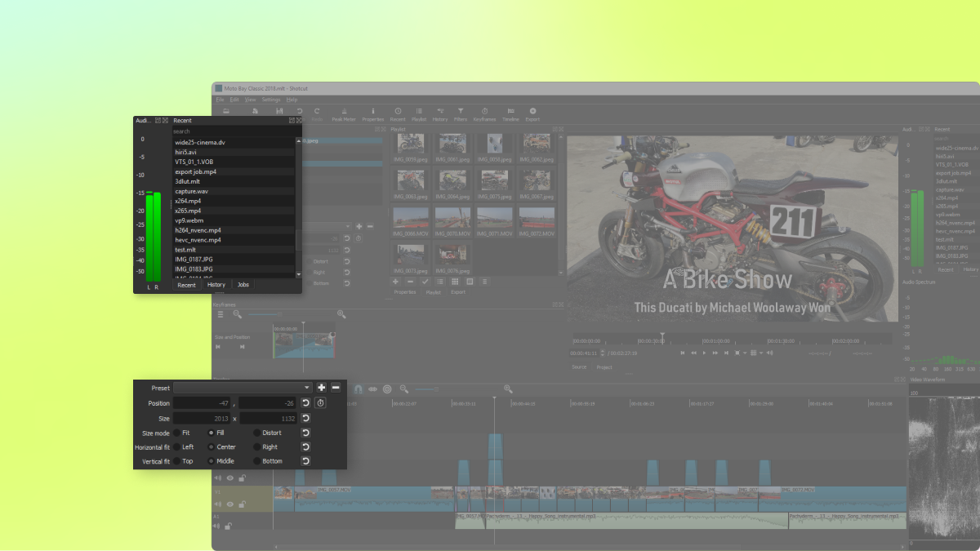Click the Redo arrow in toolbar
Screen dimensions: 980x551
[x=317, y=111]
